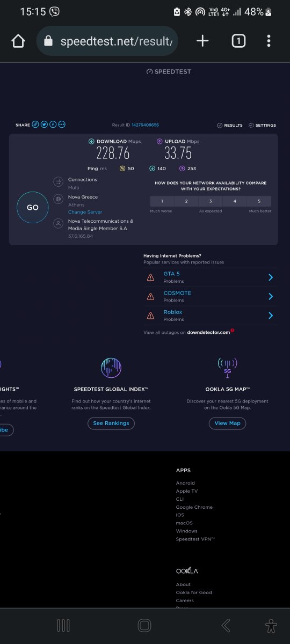Open a new tab with plus icon
Screen dimensions: 290x644
[202, 41]
